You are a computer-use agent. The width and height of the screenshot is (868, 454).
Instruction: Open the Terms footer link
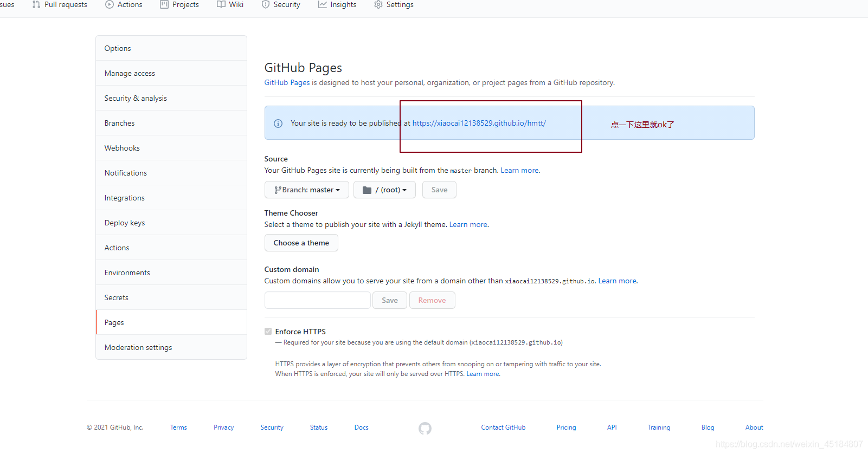pos(178,427)
